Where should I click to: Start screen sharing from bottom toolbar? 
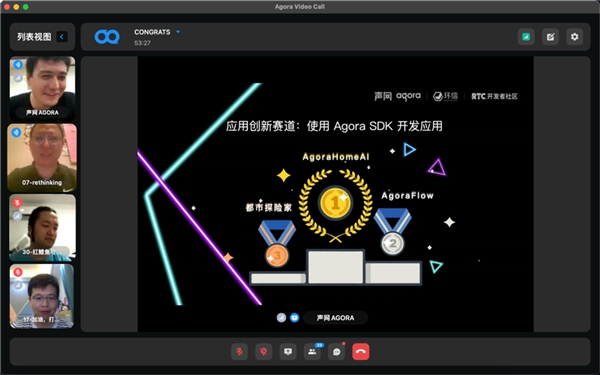(x=288, y=352)
